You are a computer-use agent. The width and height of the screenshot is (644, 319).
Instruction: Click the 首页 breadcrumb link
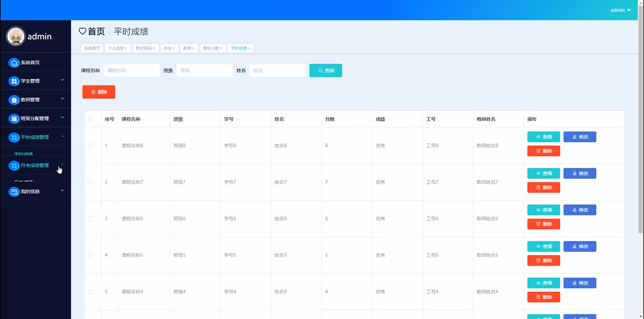tap(97, 32)
